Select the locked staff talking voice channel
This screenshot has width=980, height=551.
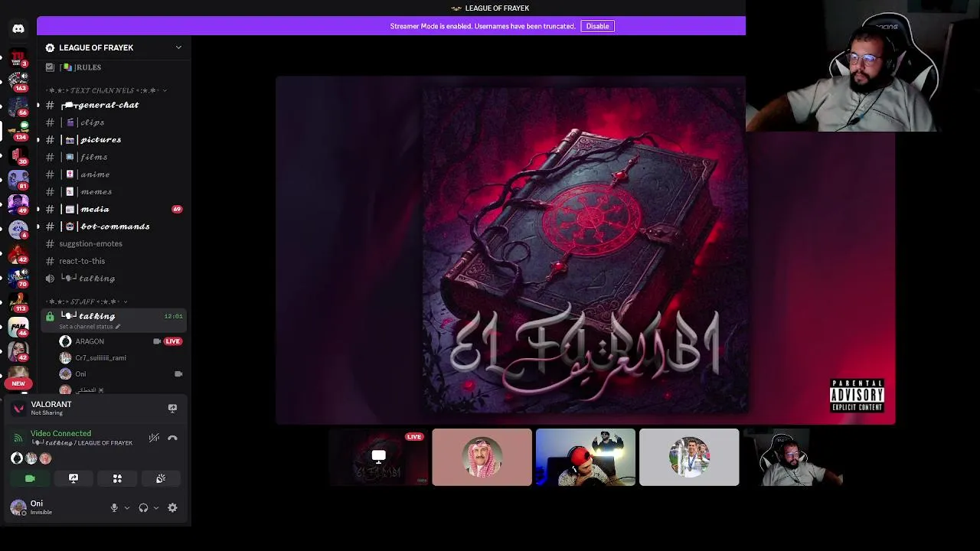(115, 320)
